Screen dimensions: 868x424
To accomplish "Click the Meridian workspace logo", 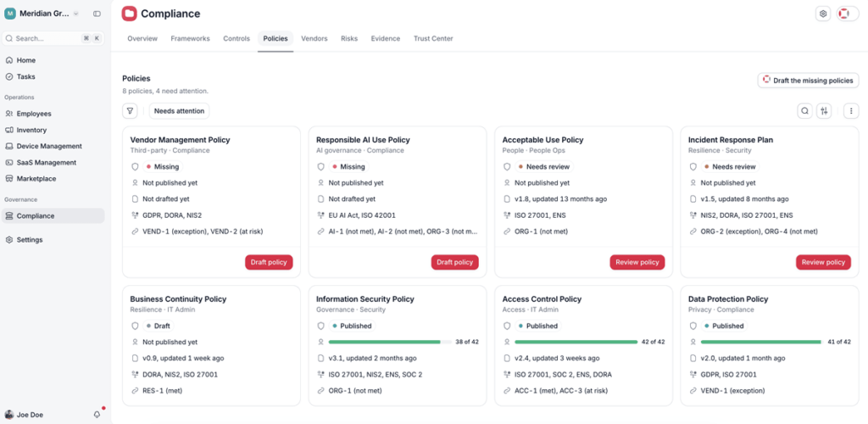I will 10,14.
